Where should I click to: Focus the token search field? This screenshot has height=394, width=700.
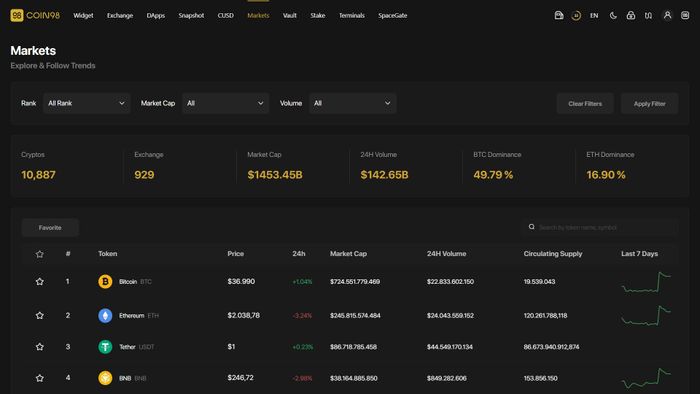coord(600,227)
